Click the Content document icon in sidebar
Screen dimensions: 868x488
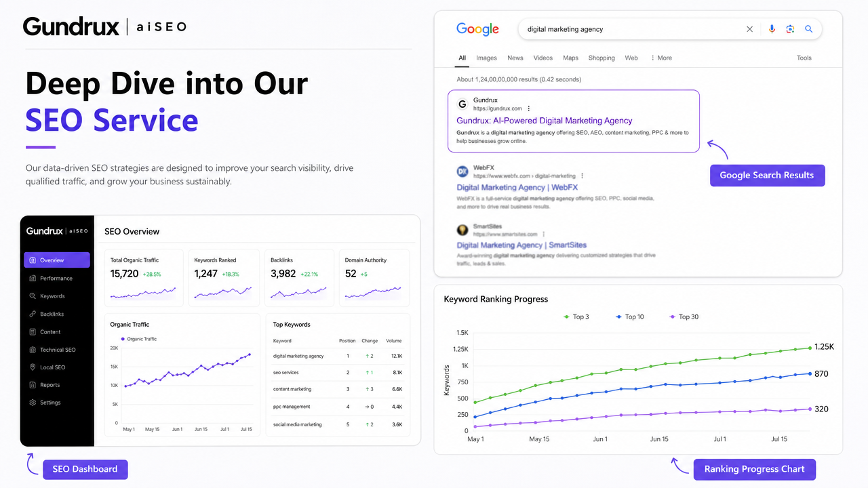33,332
